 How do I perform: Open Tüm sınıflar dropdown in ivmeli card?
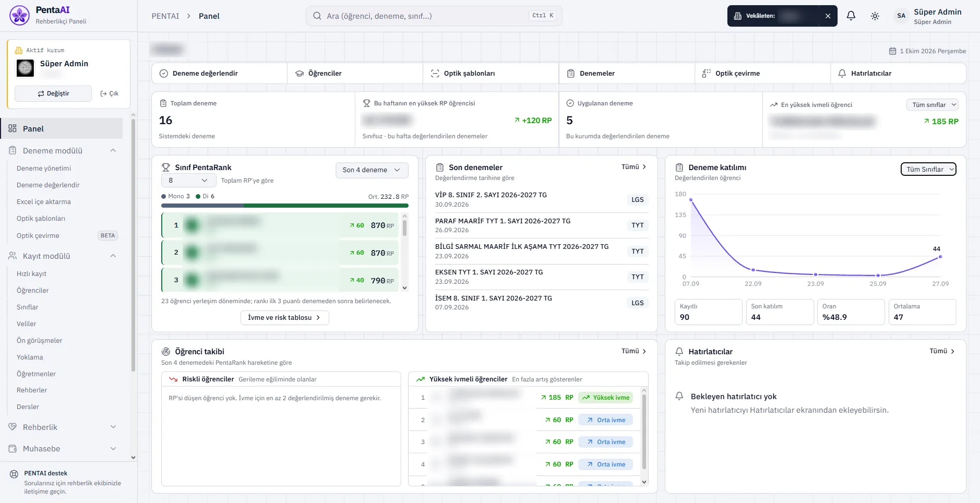click(x=933, y=105)
